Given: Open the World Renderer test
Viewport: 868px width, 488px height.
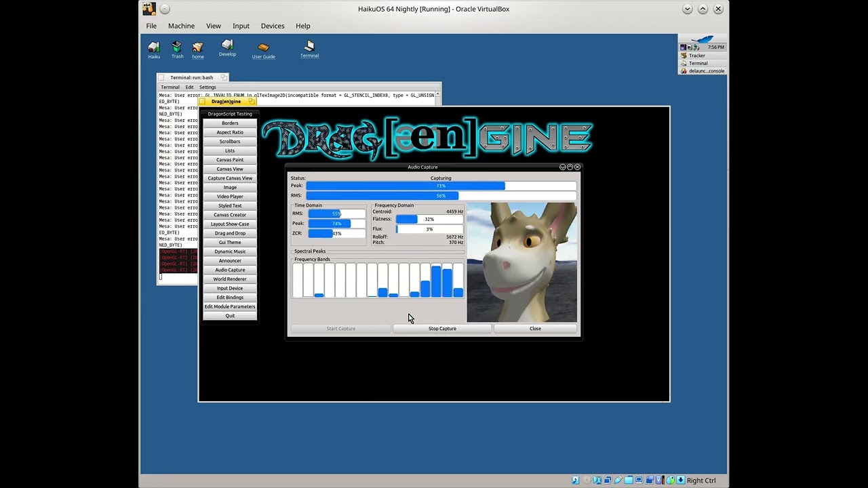Looking at the screenshot, I should click(230, 279).
